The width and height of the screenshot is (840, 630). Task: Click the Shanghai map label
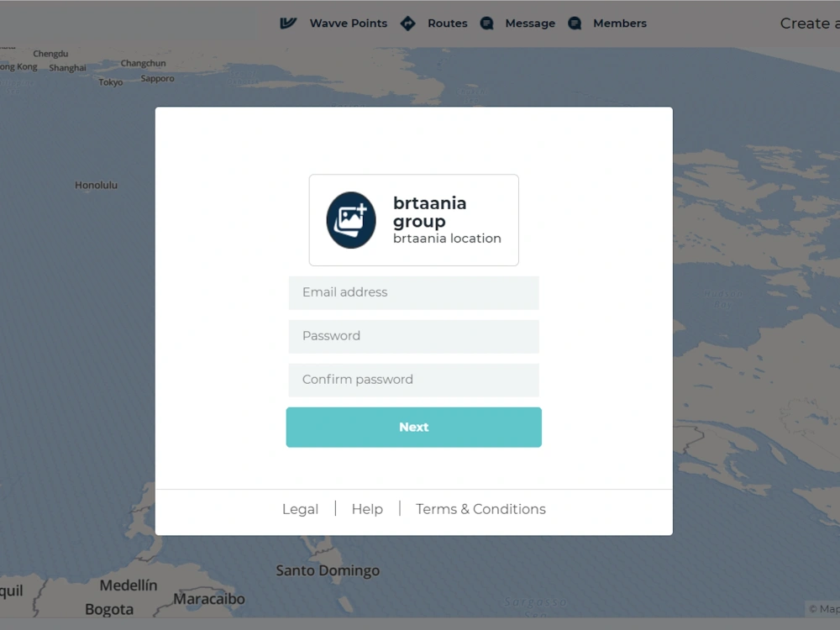pyautogui.click(x=67, y=68)
